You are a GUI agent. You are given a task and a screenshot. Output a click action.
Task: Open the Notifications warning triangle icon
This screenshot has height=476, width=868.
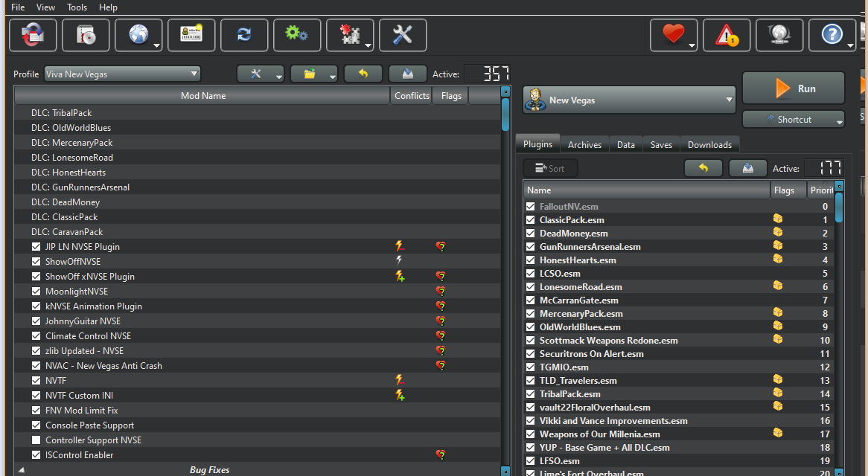click(x=727, y=35)
